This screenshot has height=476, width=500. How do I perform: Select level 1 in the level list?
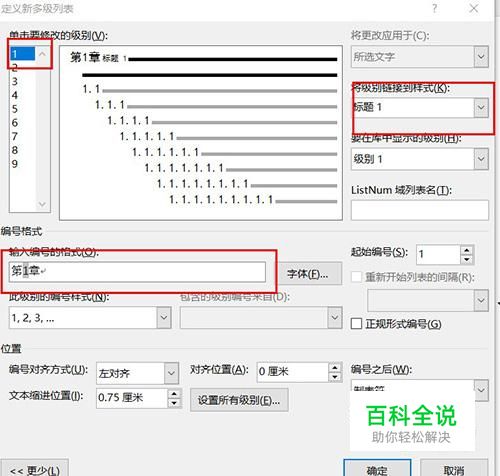pos(22,54)
